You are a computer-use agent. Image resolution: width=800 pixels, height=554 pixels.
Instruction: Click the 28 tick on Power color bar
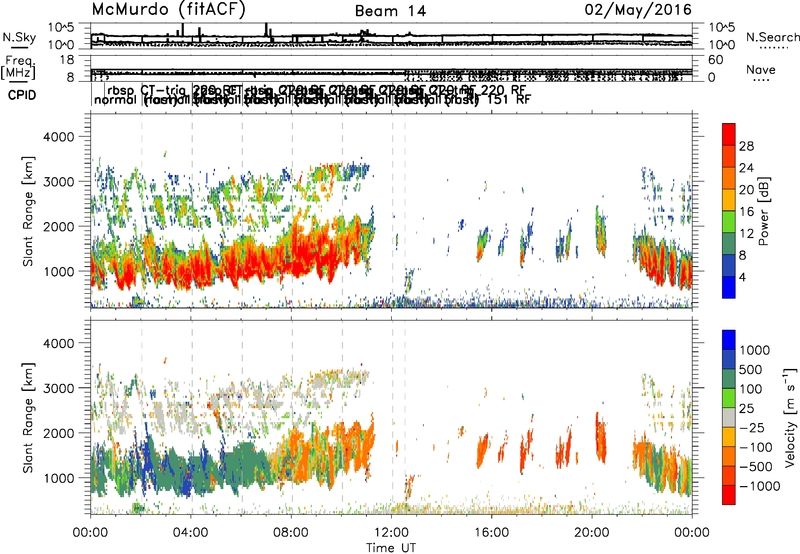746,146
